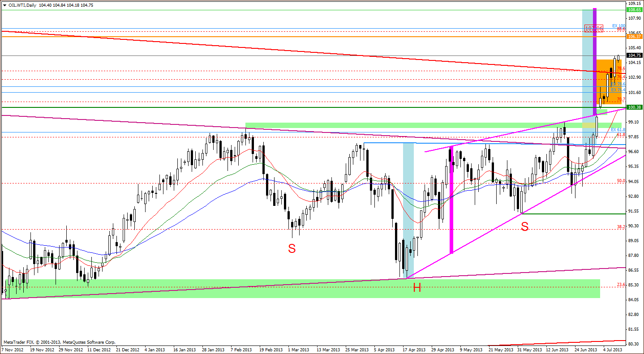
Task: Click the 94.05 price axis value
Action: [635, 181]
